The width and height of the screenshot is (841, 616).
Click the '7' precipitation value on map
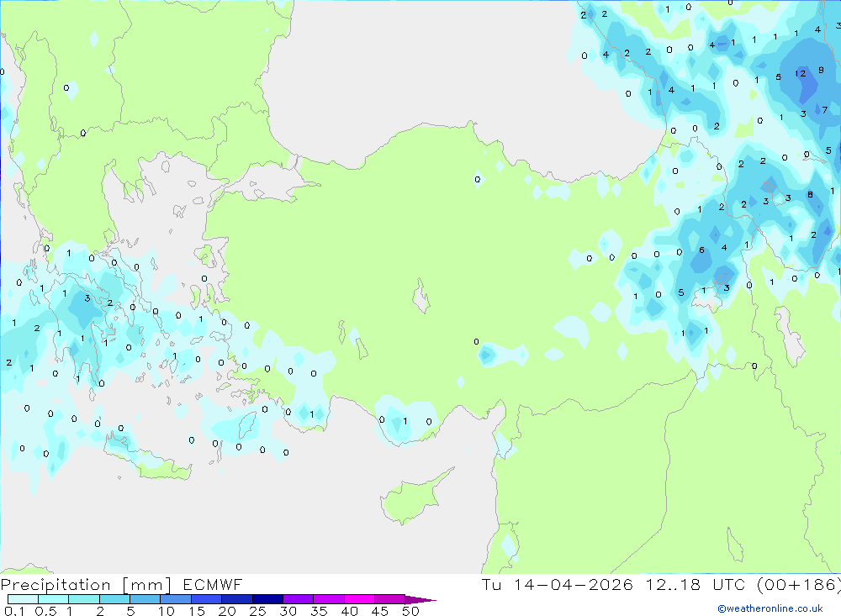(825, 110)
